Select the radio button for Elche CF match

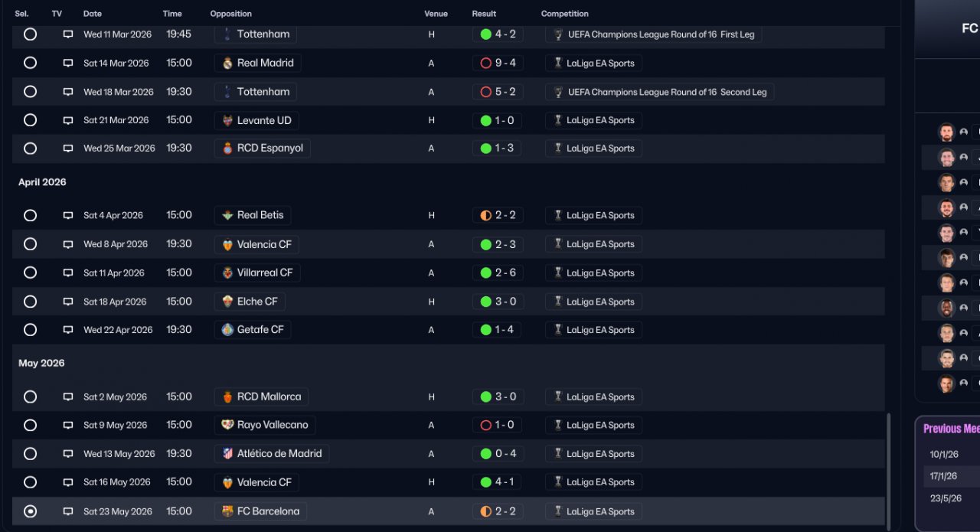pyautogui.click(x=30, y=302)
